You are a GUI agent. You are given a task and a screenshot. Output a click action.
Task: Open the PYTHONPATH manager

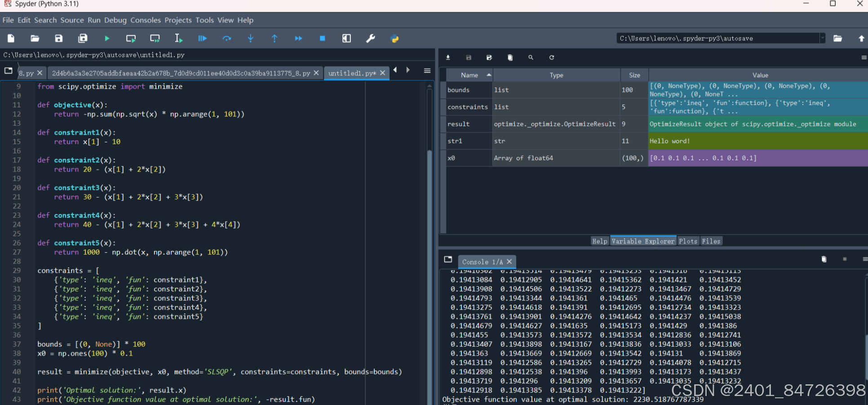pyautogui.click(x=394, y=39)
